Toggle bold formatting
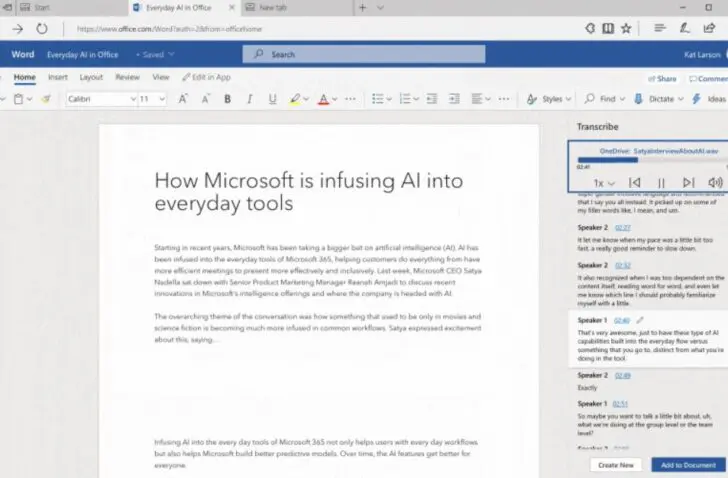This screenshot has width=728, height=478. coord(228,99)
